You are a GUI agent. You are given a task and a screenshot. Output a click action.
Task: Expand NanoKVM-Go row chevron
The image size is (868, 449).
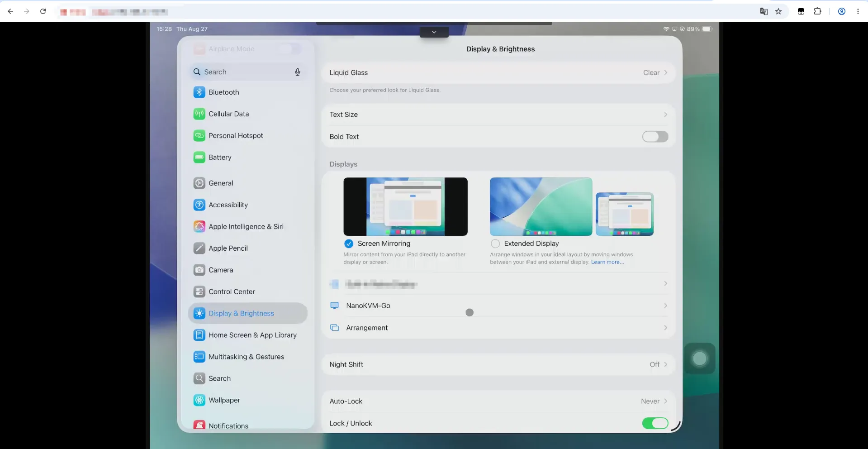(666, 306)
